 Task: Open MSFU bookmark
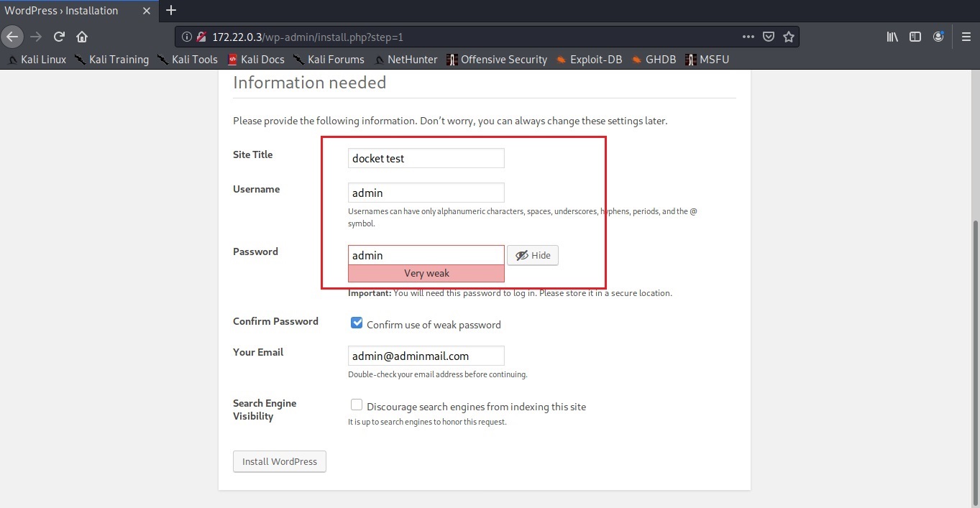(x=707, y=60)
